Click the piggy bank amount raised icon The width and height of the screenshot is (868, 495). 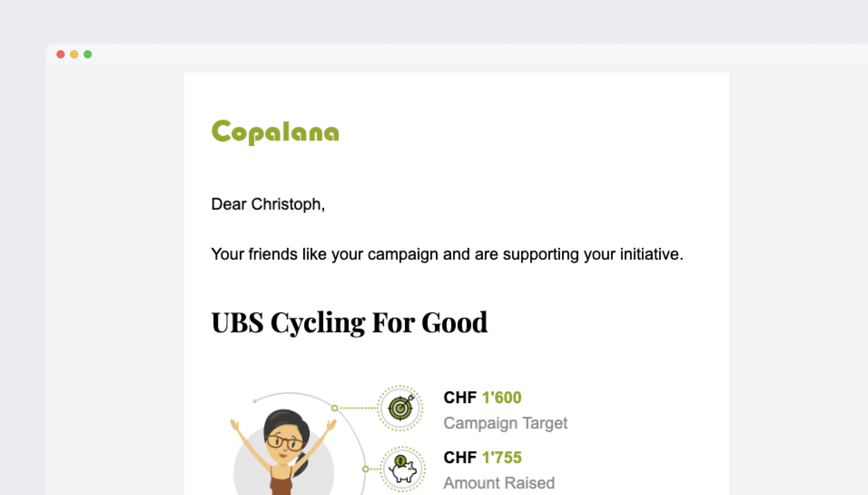click(x=402, y=469)
